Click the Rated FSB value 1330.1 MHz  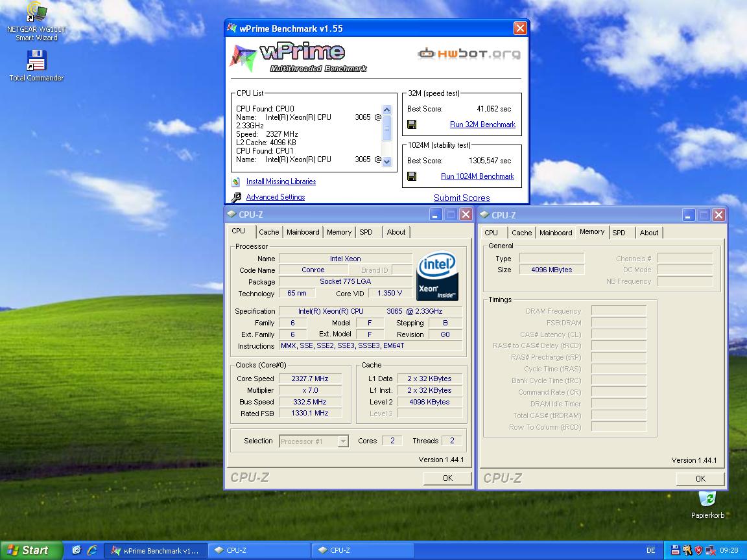tap(310, 414)
